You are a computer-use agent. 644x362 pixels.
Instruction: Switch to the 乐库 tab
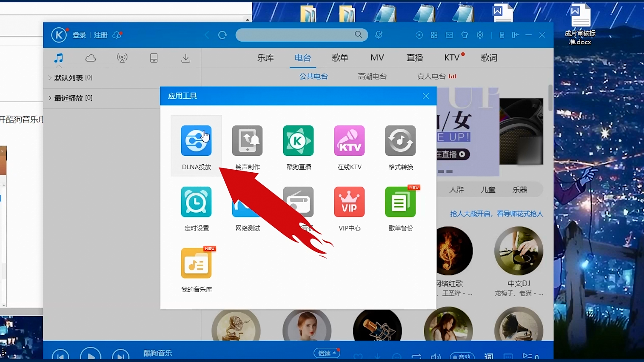point(265,58)
